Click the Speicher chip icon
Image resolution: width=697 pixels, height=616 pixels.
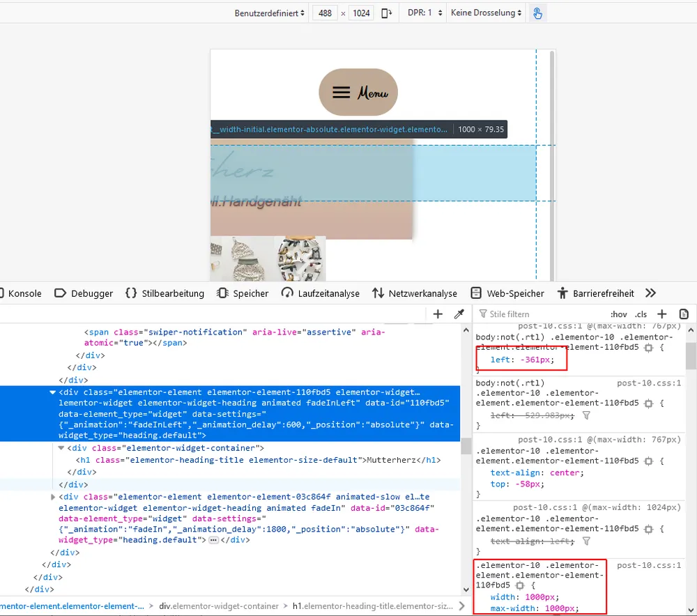coord(223,293)
